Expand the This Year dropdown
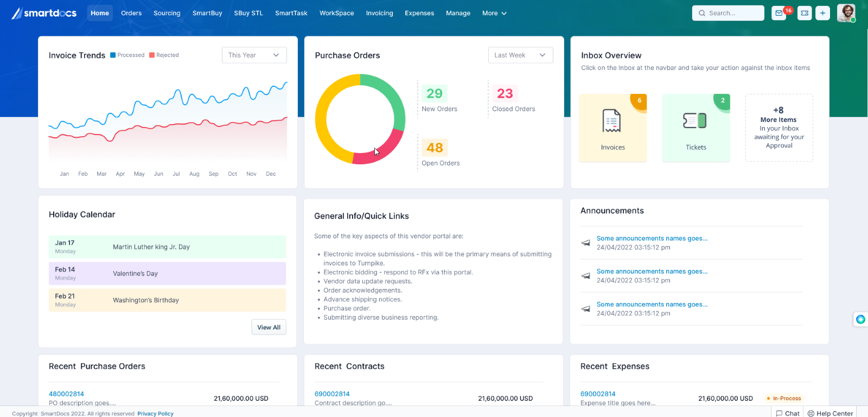868x417 pixels. pos(254,55)
